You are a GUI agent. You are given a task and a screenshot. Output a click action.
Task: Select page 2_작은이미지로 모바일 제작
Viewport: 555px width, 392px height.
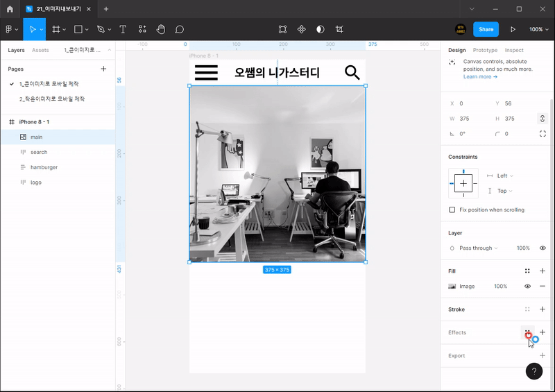click(x=52, y=99)
